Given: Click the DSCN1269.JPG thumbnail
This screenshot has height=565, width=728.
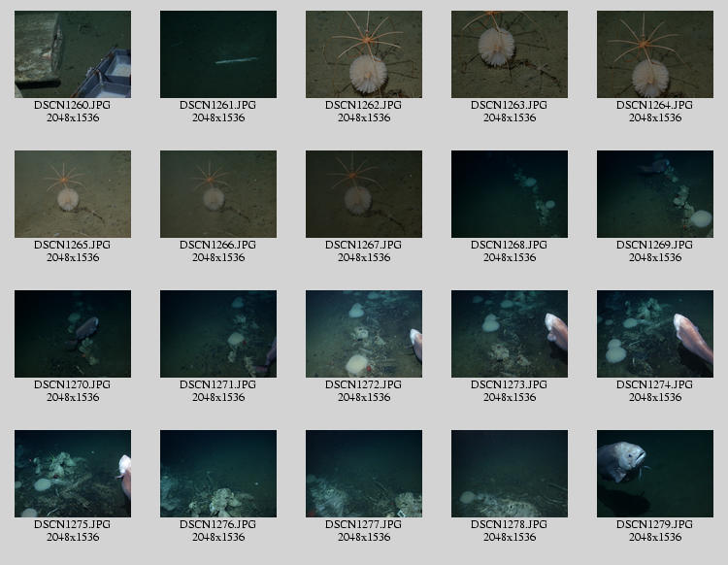Looking at the screenshot, I should click(x=655, y=194).
